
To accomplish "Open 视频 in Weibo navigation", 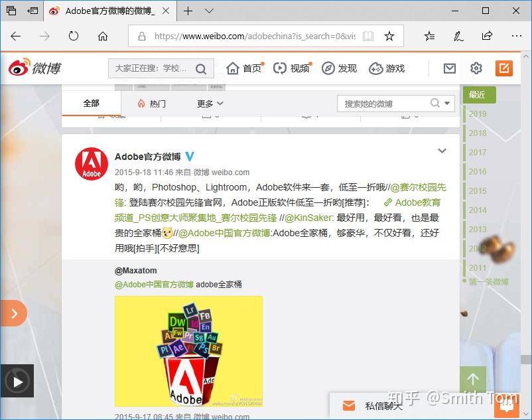I will [293, 68].
